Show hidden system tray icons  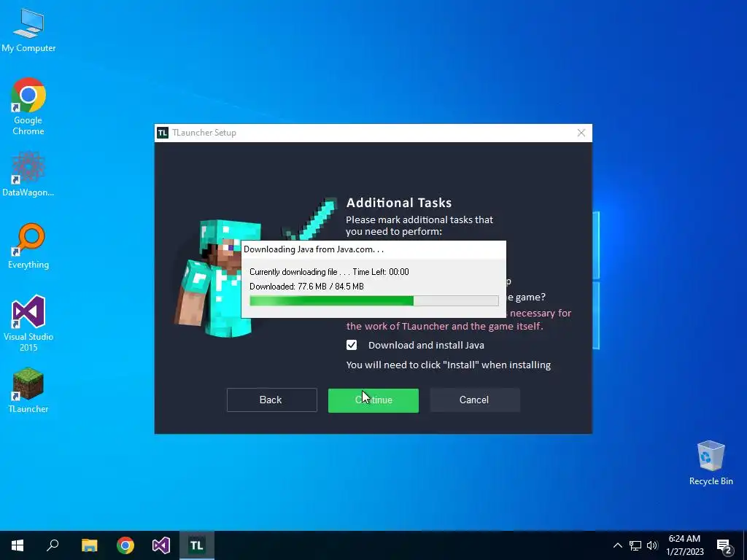(617, 545)
